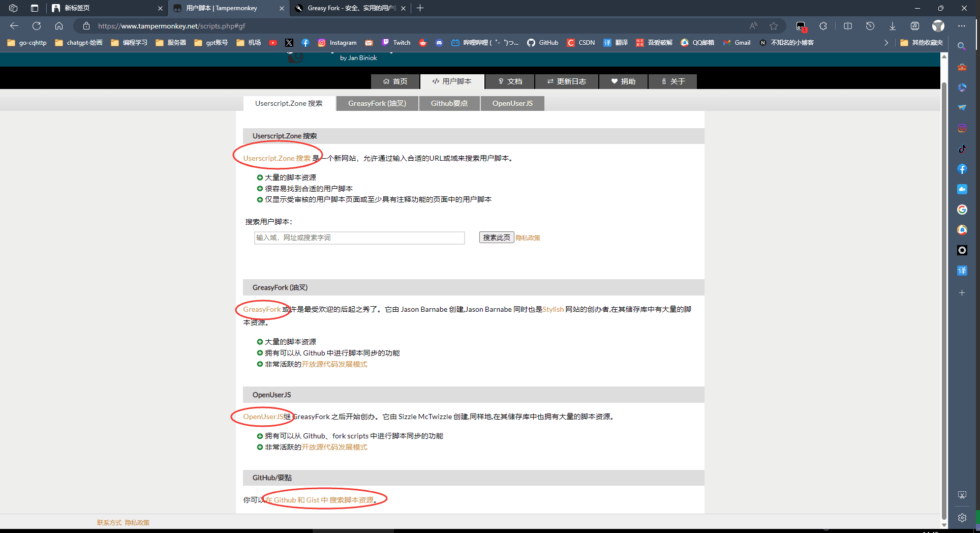Open the 编程学习 bookmark folder
The height and width of the screenshot is (533, 980).
(129, 43)
